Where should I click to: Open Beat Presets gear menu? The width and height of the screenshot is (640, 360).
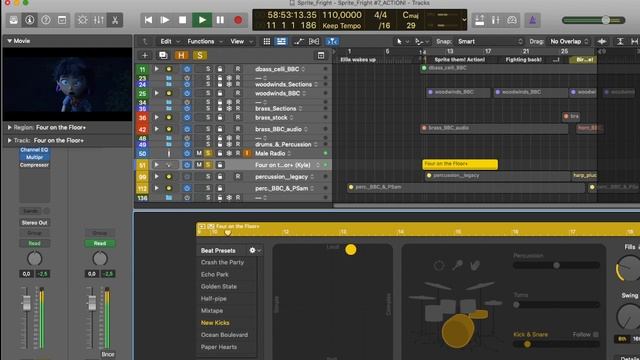pos(255,250)
